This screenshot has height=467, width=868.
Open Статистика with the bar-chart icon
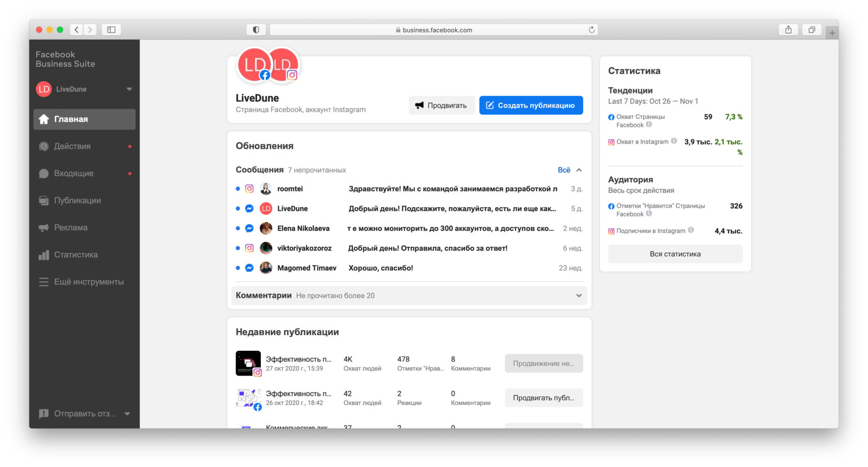coord(44,254)
